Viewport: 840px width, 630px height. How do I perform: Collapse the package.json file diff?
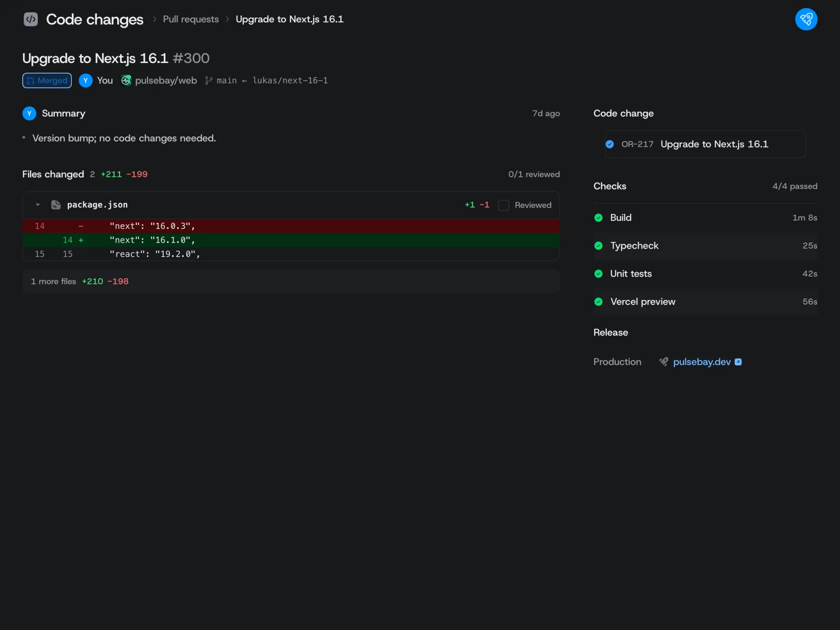click(x=38, y=205)
